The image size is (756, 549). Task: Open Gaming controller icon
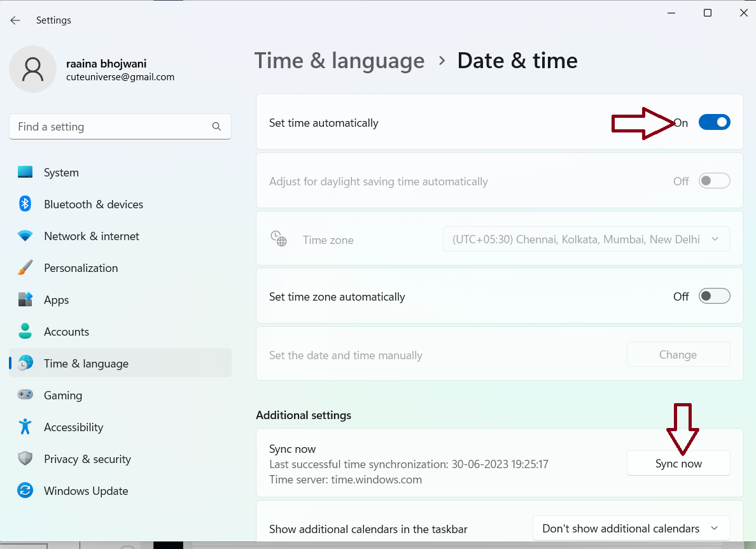tap(25, 396)
